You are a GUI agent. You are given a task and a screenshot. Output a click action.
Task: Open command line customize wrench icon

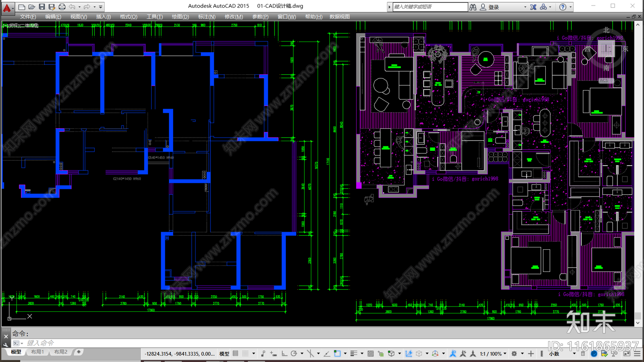(x=6, y=345)
